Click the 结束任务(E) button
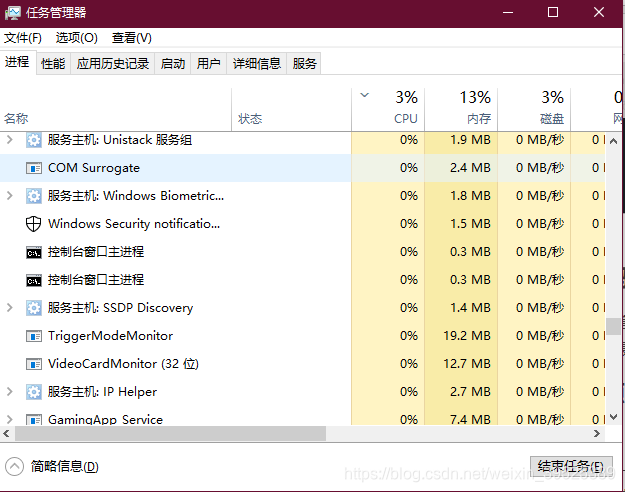The image size is (625, 492). pos(571,466)
